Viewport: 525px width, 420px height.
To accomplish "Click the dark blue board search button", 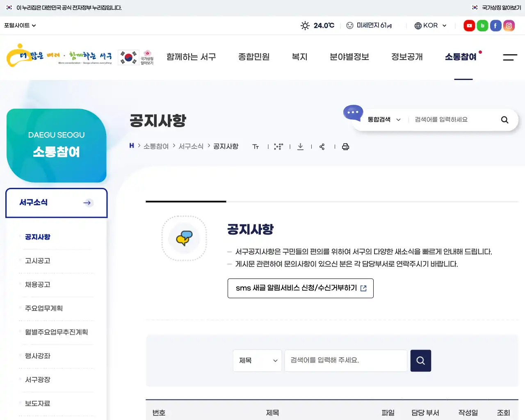I will point(420,361).
